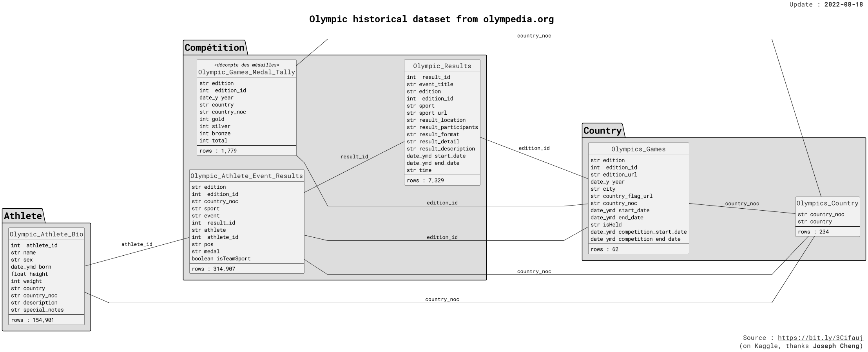Image resolution: width=868 pixels, height=352 pixels.
Task: Click 'int weight' in Athlete Bio
Action: (26, 281)
